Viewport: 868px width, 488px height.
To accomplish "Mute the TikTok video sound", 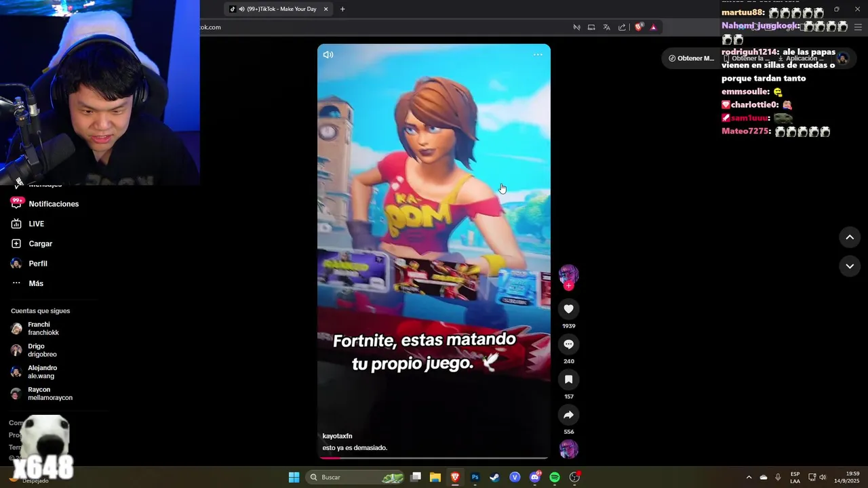I will tap(328, 55).
